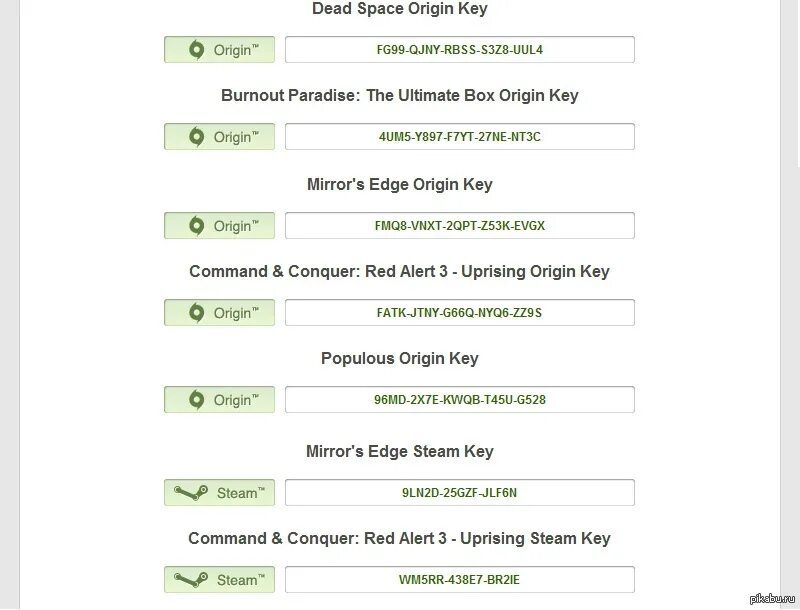Click the Mirror's Edge Steam Key heading
The width and height of the screenshot is (800, 610).
(x=399, y=451)
